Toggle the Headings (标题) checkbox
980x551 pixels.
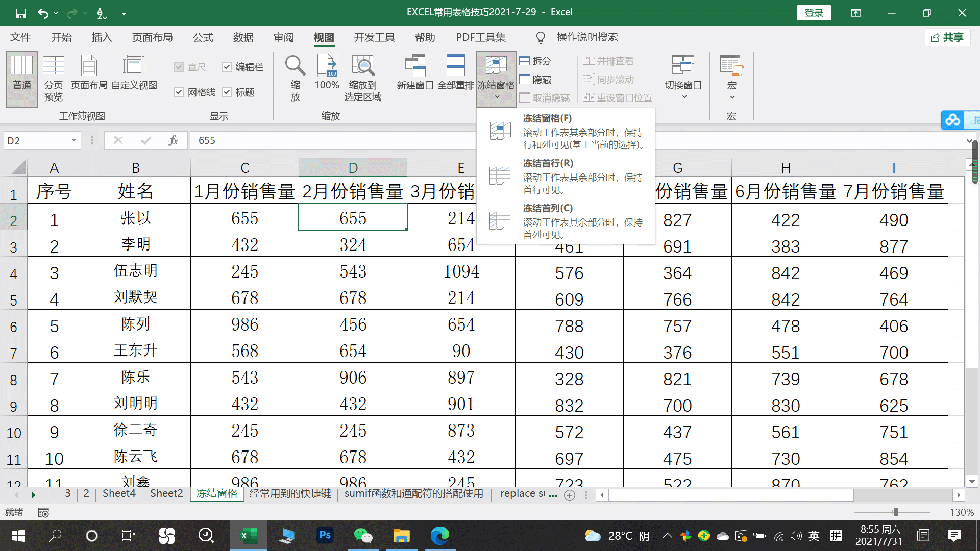click(x=227, y=92)
